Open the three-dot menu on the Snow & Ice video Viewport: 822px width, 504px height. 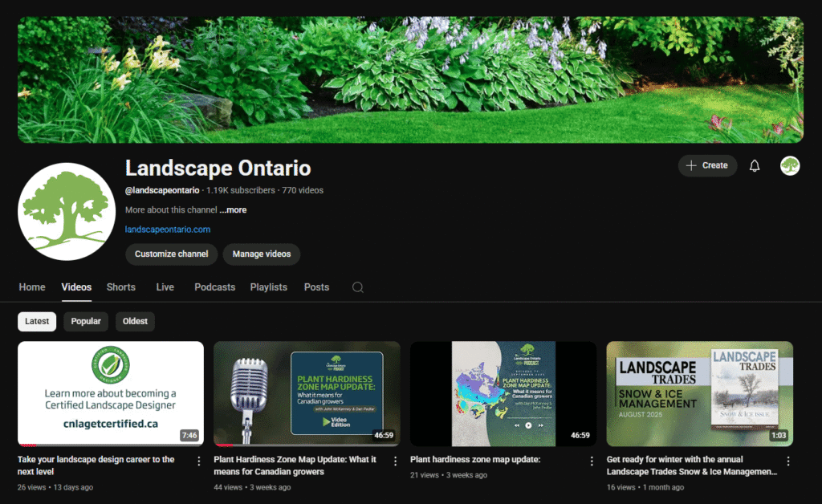(787, 461)
